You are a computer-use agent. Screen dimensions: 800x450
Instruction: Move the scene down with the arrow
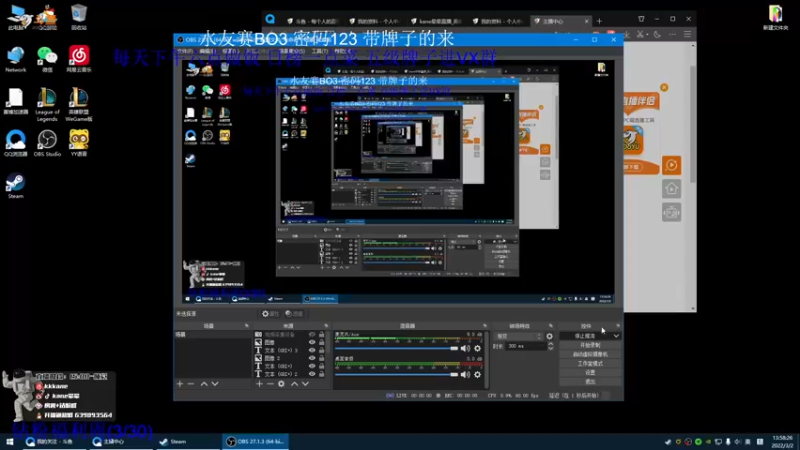point(215,384)
